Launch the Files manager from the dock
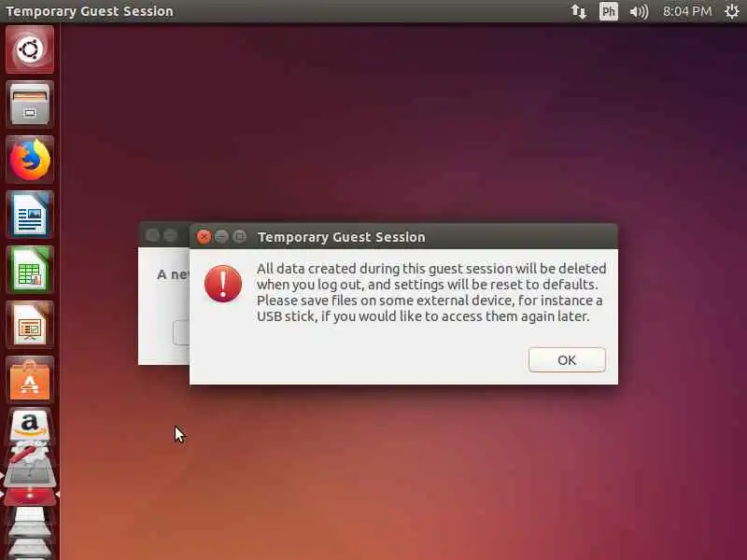 [30, 105]
